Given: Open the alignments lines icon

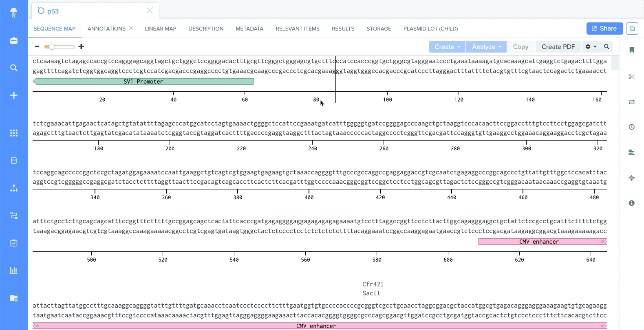Looking at the screenshot, I should click(x=632, y=152).
